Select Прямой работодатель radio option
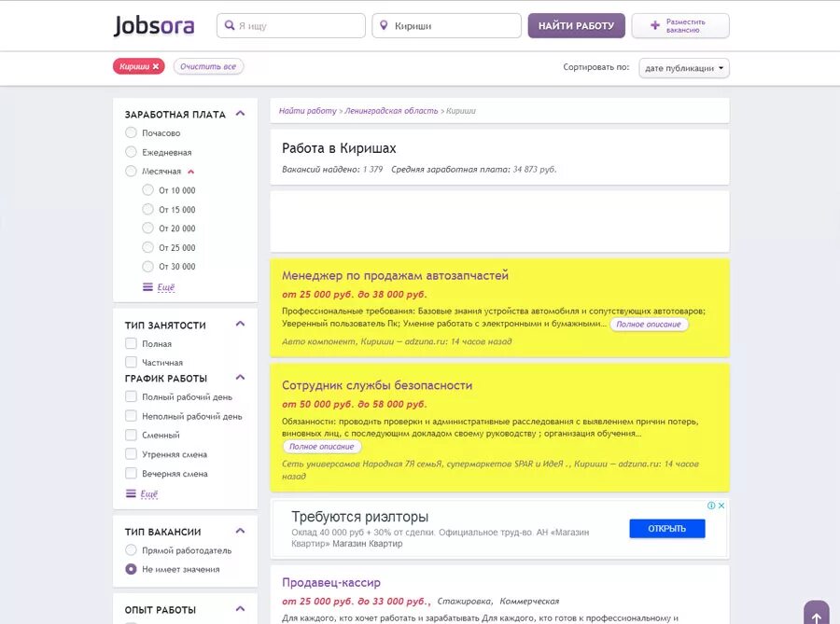840x624 pixels. [x=132, y=550]
